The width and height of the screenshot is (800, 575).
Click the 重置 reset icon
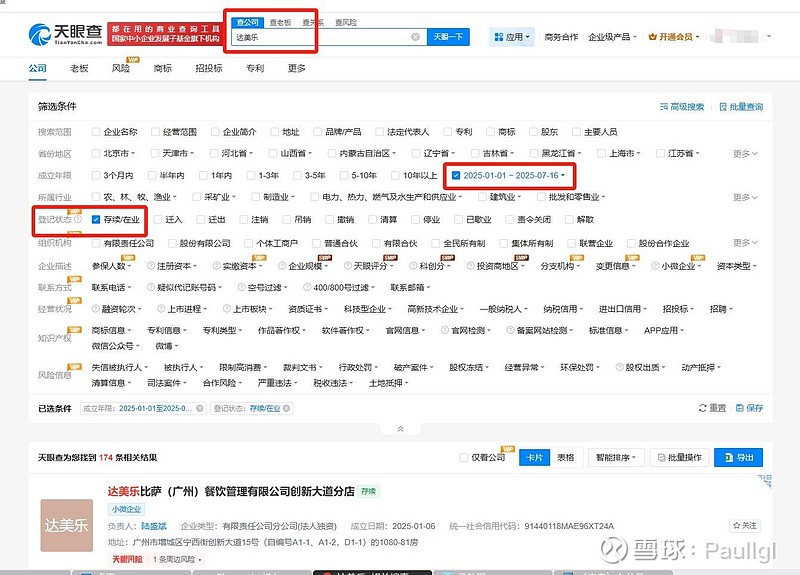pos(703,408)
